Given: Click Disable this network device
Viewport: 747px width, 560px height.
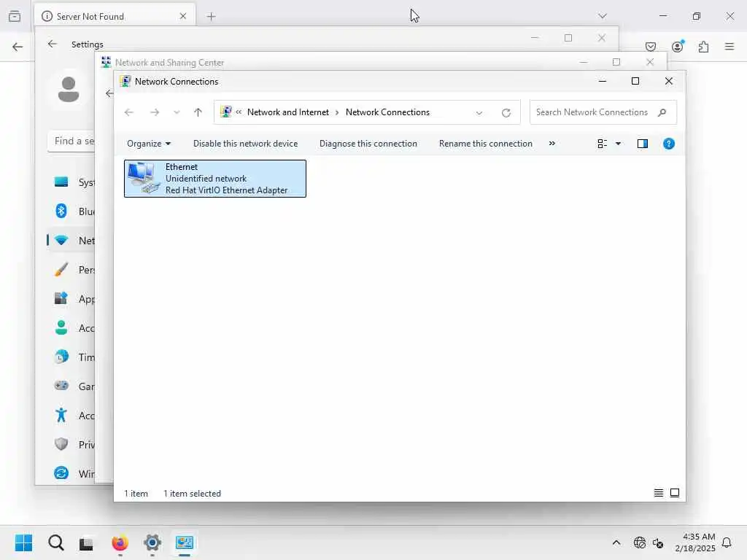Looking at the screenshot, I should point(245,144).
